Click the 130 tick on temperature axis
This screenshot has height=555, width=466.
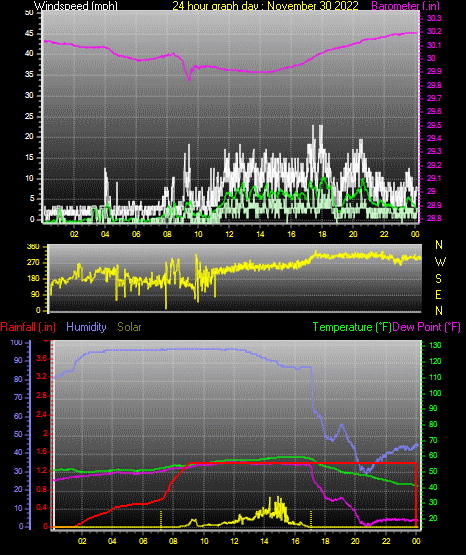[x=436, y=345]
